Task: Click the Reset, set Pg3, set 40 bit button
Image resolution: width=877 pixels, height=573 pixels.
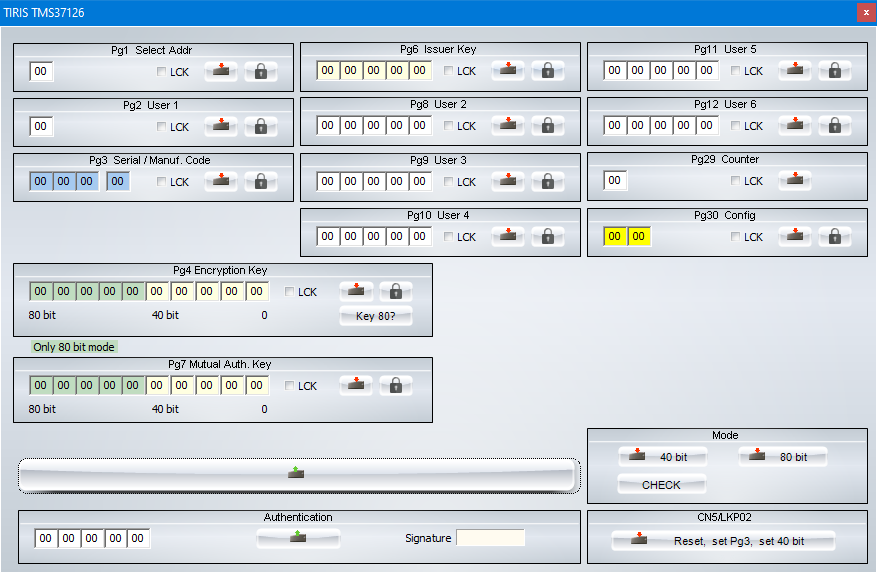Action: click(x=723, y=541)
